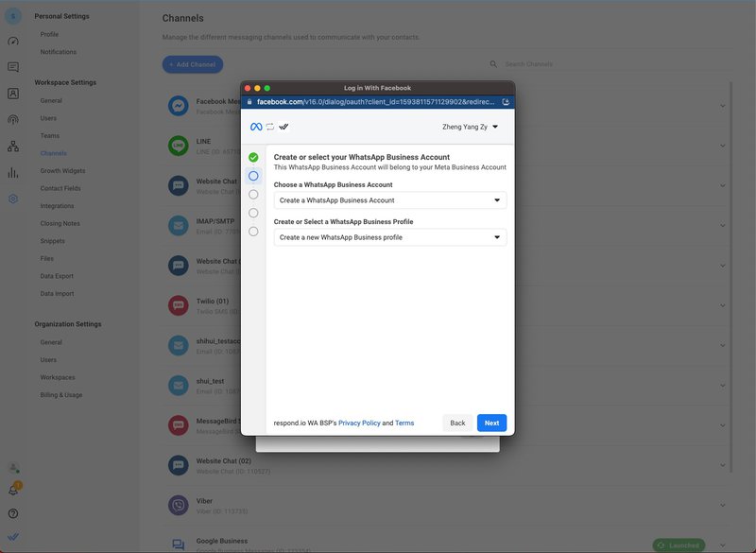
Task: Open Contact Fields settings
Action: coord(60,188)
